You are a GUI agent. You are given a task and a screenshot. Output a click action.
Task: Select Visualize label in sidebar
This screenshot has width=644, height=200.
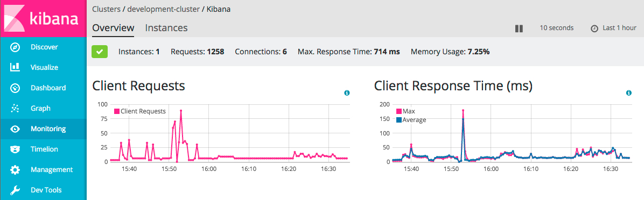(x=44, y=68)
